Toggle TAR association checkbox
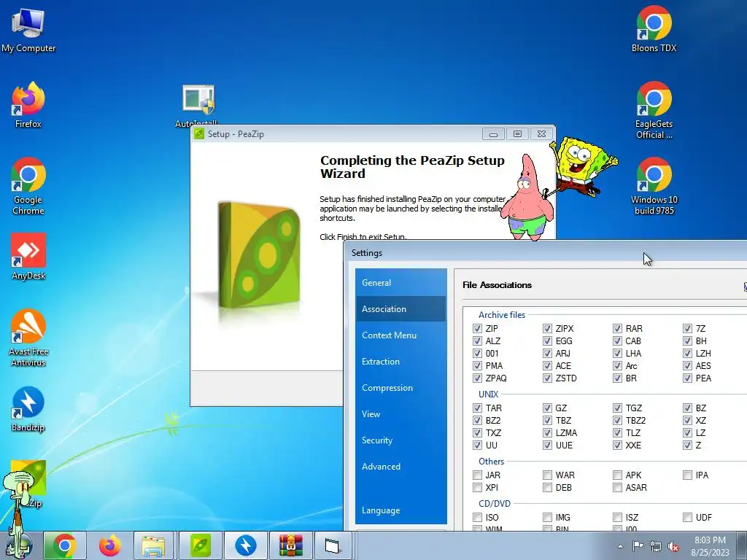This screenshot has height=560, width=747. pyautogui.click(x=477, y=408)
